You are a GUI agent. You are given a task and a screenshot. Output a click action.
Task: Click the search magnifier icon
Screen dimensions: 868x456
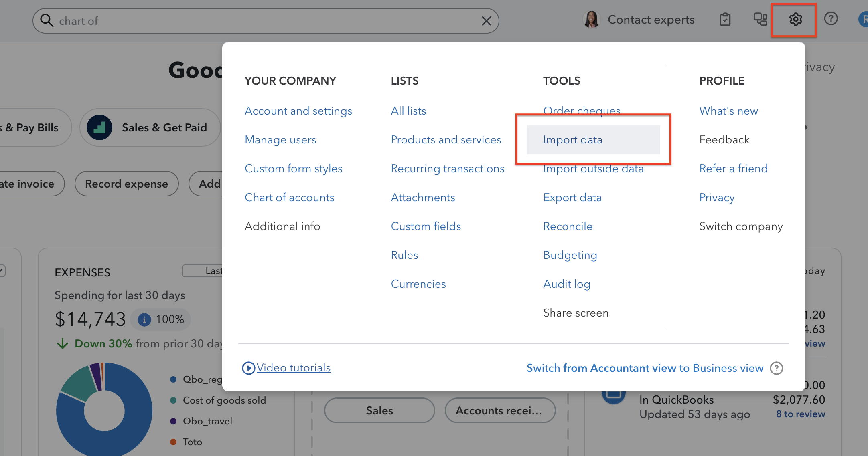(47, 20)
